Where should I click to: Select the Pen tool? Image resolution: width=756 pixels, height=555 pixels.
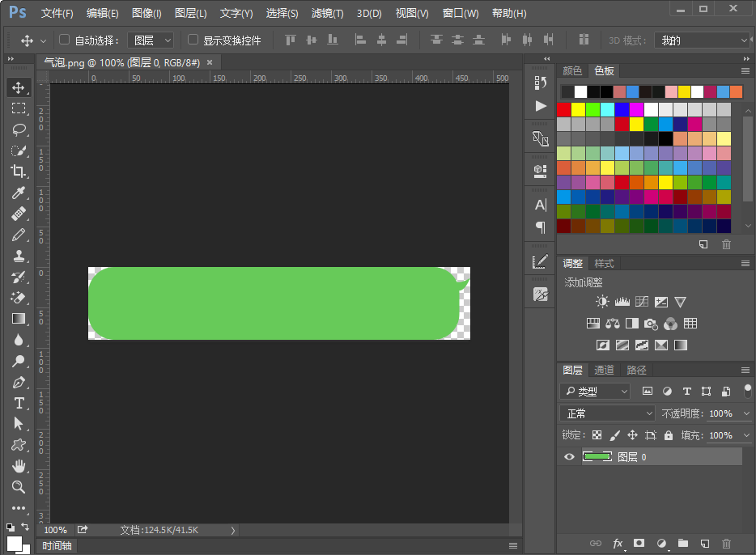click(19, 382)
